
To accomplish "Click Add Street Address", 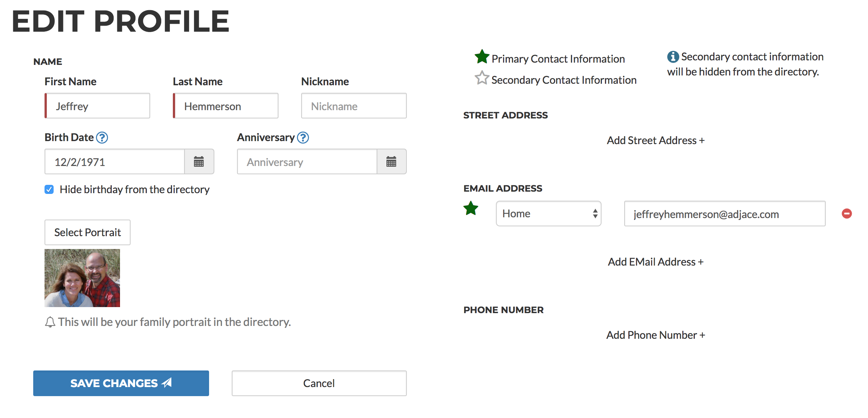I will click(x=656, y=140).
